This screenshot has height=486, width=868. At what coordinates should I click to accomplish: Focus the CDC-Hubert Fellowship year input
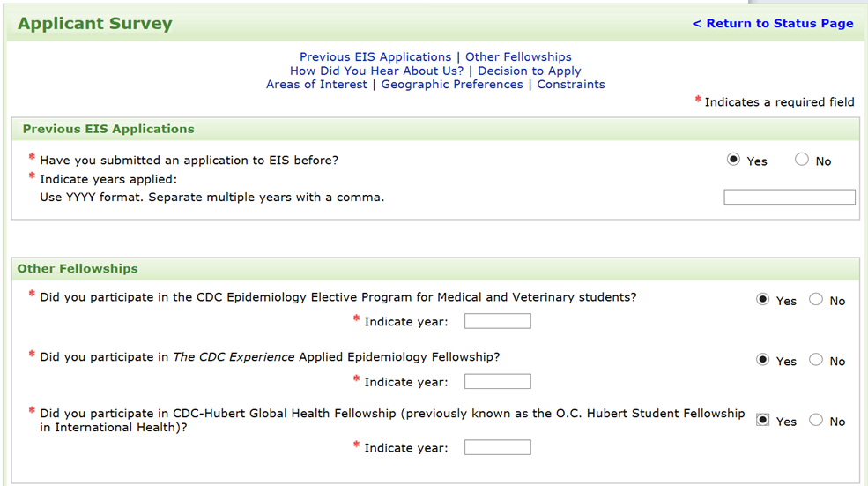(x=497, y=447)
